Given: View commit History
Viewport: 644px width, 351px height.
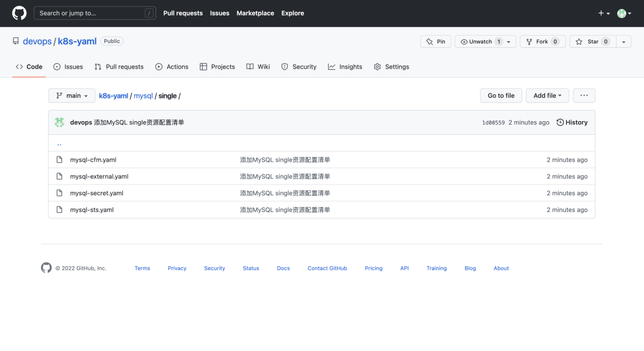Looking at the screenshot, I should [572, 122].
